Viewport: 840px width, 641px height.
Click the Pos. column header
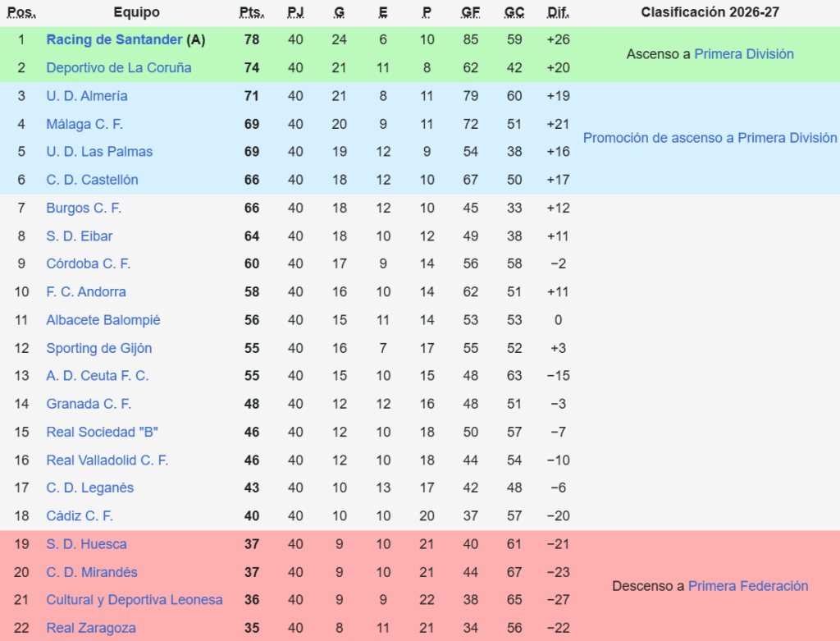pyautogui.click(x=21, y=12)
